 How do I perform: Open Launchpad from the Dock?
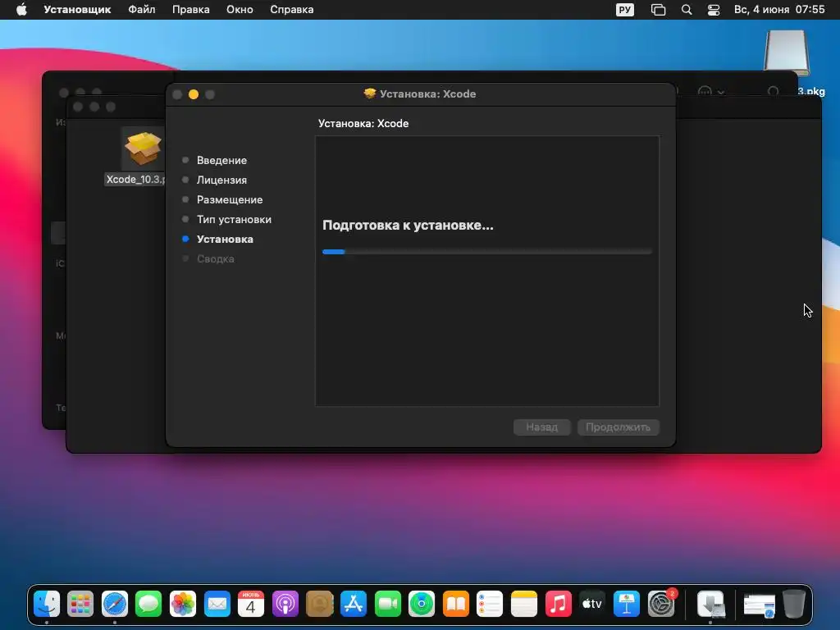click(80, 604)
